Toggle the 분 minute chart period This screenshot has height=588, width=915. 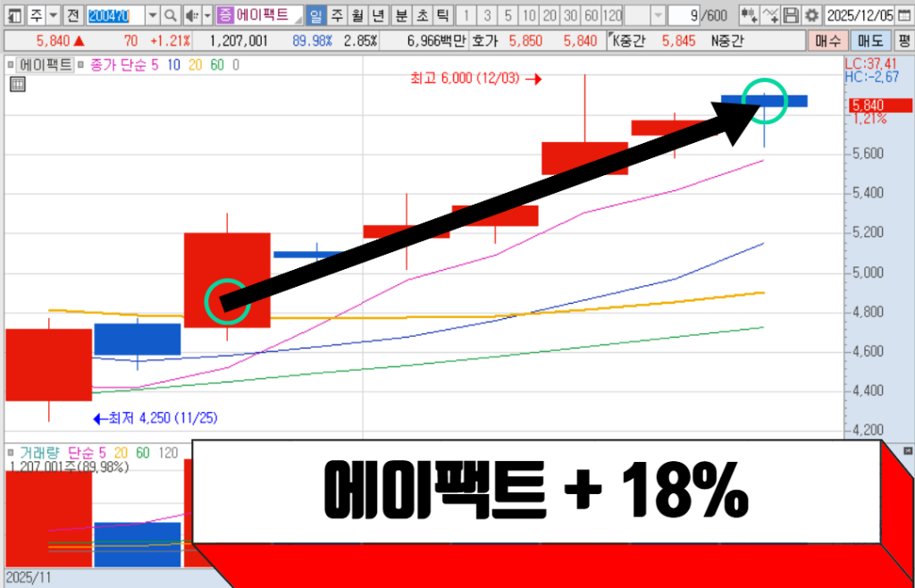pyautogui.click(x=400, y=15)
